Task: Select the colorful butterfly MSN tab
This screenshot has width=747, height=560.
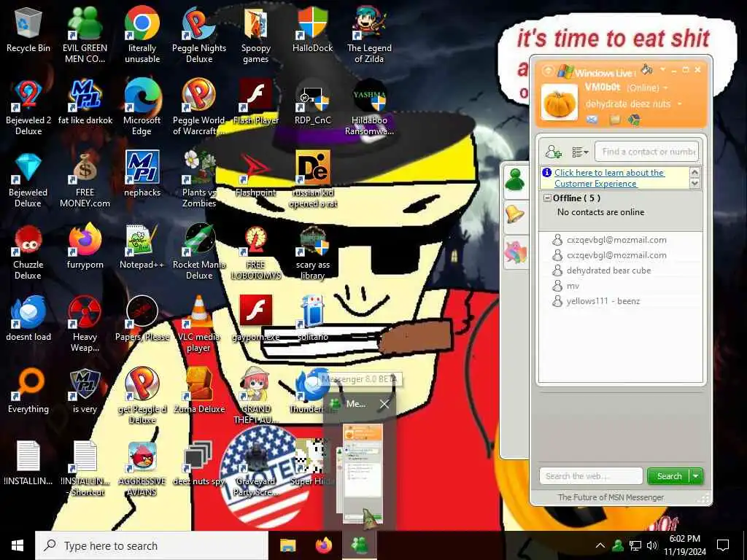Action: [x=515, y=252]
